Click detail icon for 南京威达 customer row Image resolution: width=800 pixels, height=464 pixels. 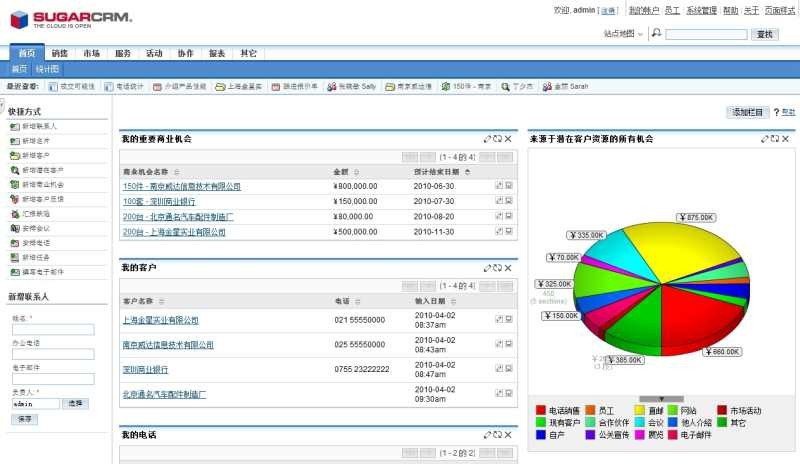coord(509,344)
